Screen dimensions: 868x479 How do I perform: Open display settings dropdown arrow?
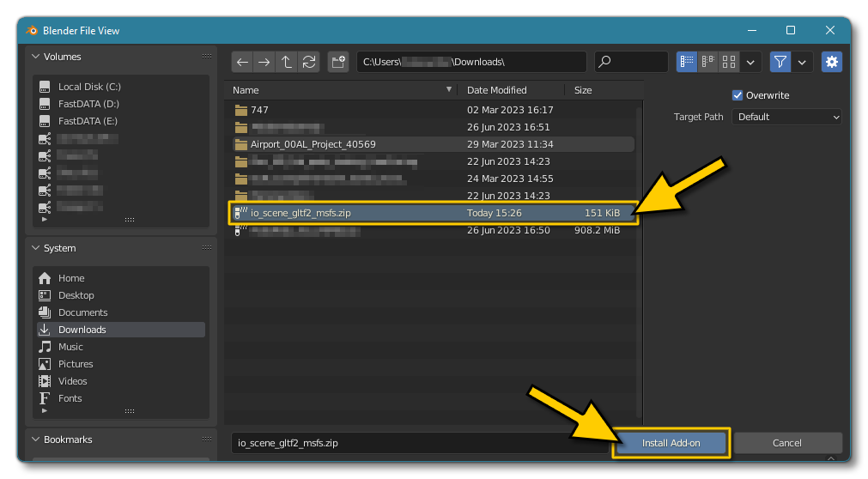750,62
